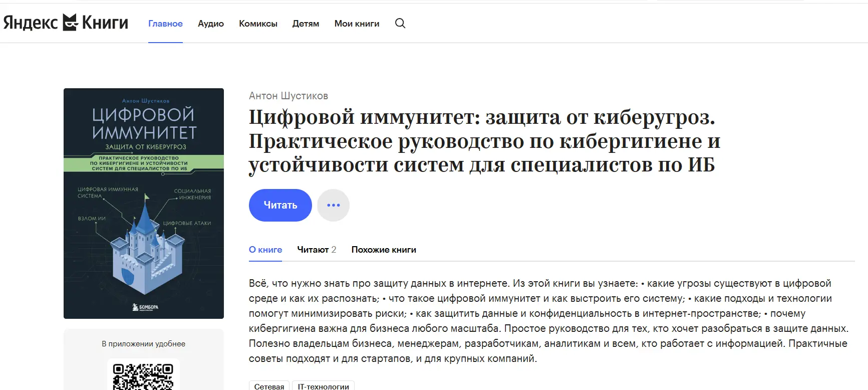Click the blue Читать button
This screenshot has width=868, height=390.
tap(280, 205)
